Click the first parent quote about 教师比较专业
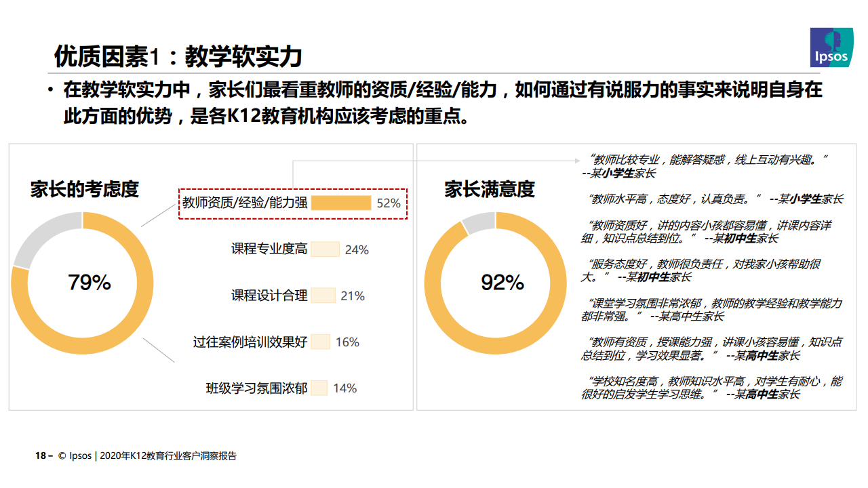Screen dimensions: 868x488 pos(705,167)
